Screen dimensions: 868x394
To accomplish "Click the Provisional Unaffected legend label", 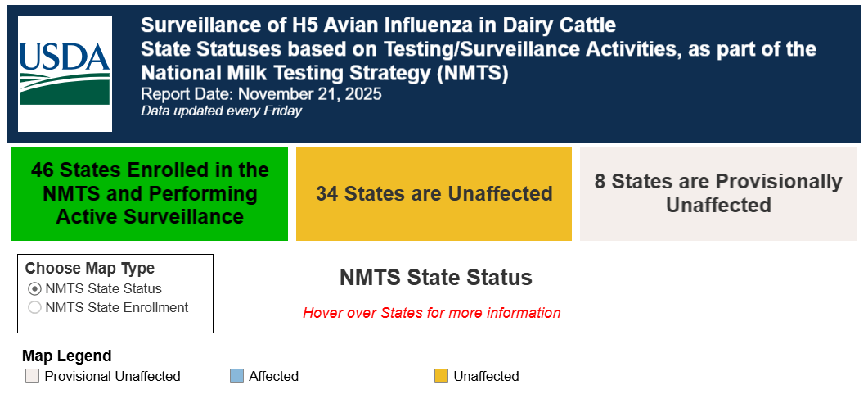I will pos(112,376).
